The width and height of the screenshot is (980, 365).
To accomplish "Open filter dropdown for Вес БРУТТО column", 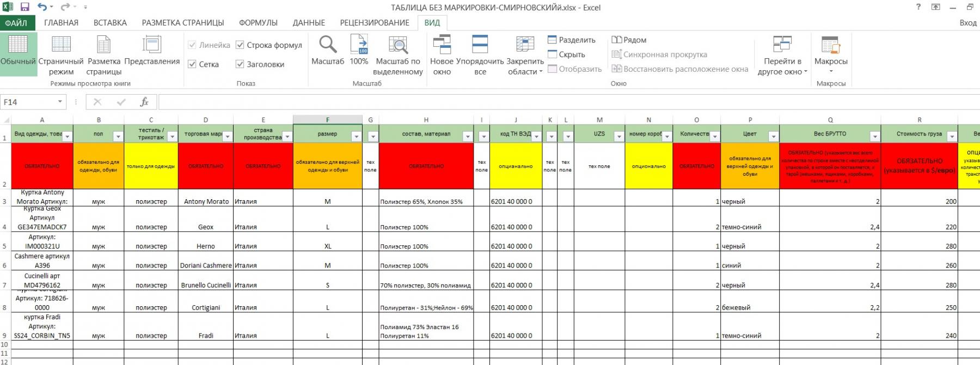I will click(x=874, y=137).
